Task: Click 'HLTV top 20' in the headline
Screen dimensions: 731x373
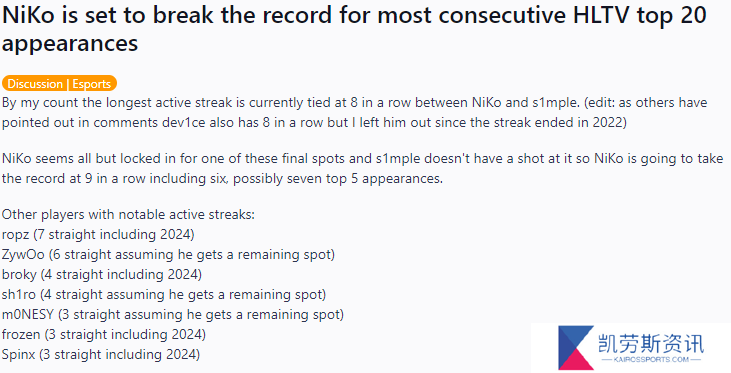Action: (640, 15)
